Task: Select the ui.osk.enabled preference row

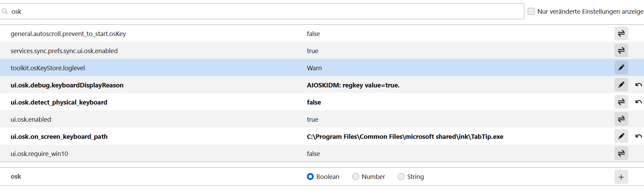Action: 31,119
